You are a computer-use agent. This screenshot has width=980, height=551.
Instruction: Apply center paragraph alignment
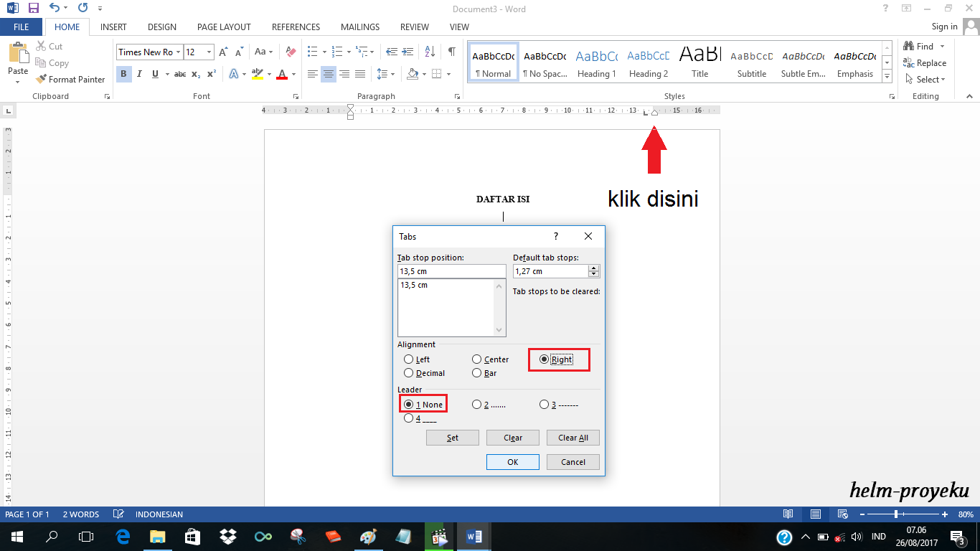point(328,74)
